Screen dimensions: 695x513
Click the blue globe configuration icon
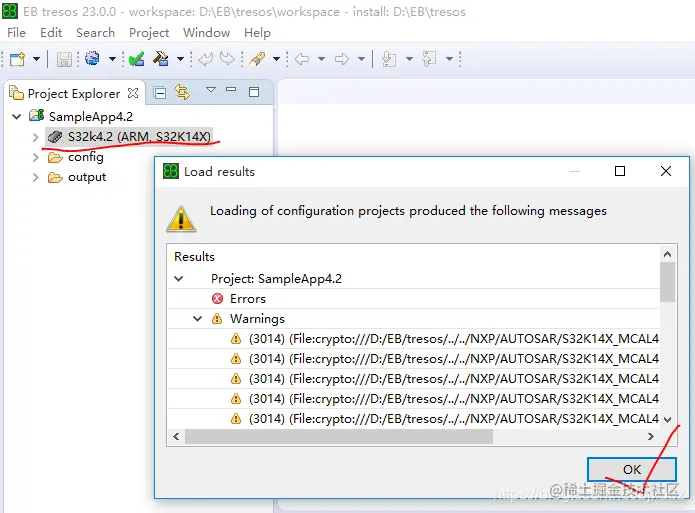(92, 59)
